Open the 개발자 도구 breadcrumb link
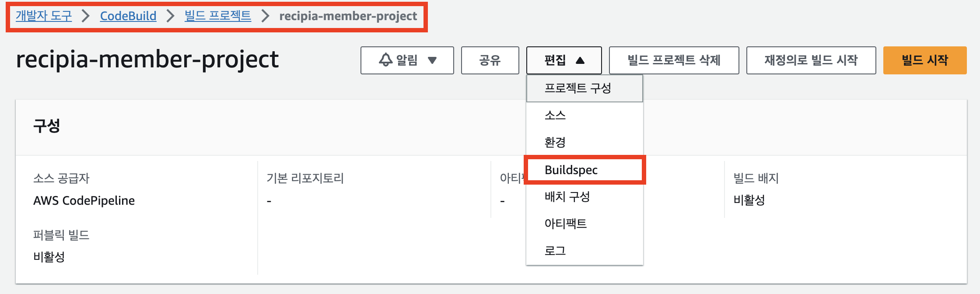This screenshot has height=294, width=980. (43, 16)
